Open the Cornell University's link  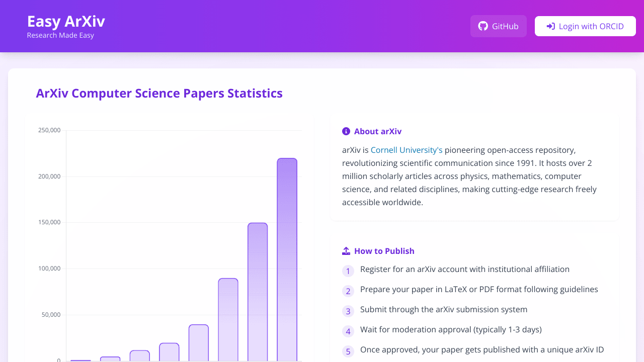tap(406, 150)
